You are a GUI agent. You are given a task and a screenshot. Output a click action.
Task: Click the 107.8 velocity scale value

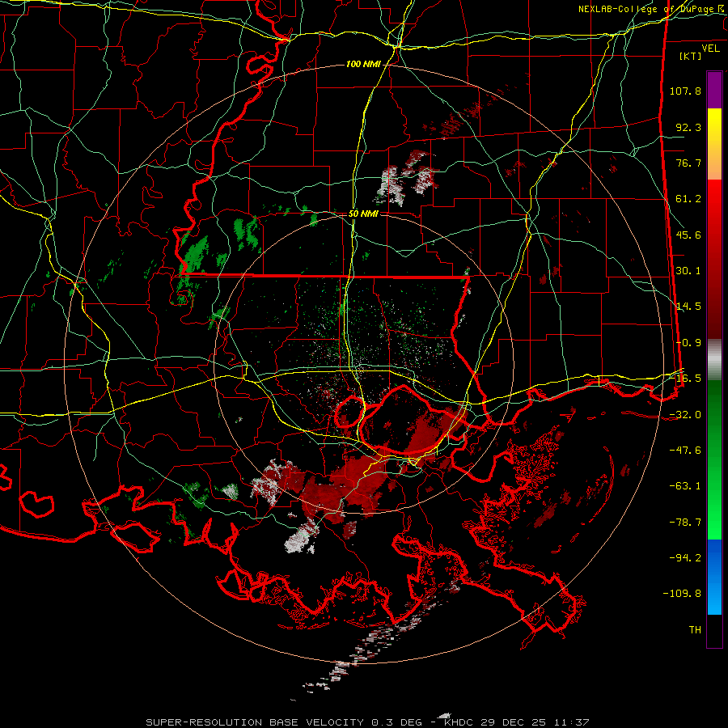[x=685, y=91]
